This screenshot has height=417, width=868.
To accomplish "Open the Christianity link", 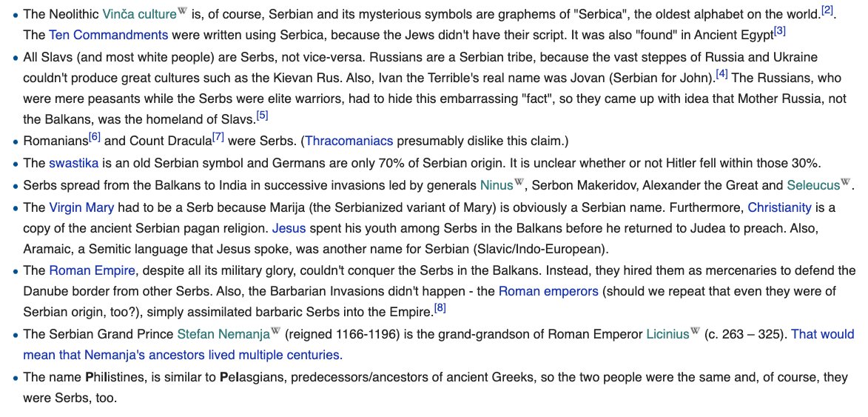I will point(779,207).
